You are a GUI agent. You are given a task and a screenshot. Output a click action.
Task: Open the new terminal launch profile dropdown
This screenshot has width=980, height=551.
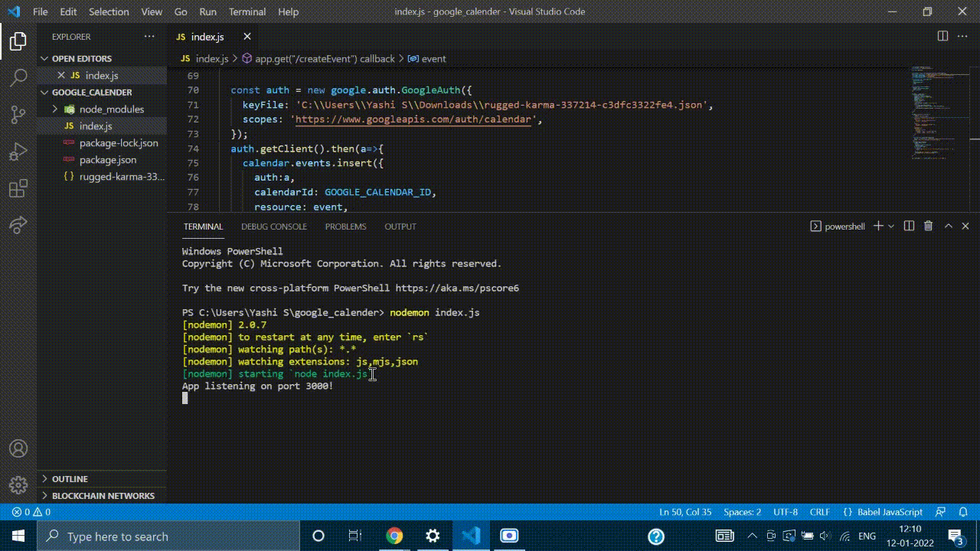(x=891, y=227)
